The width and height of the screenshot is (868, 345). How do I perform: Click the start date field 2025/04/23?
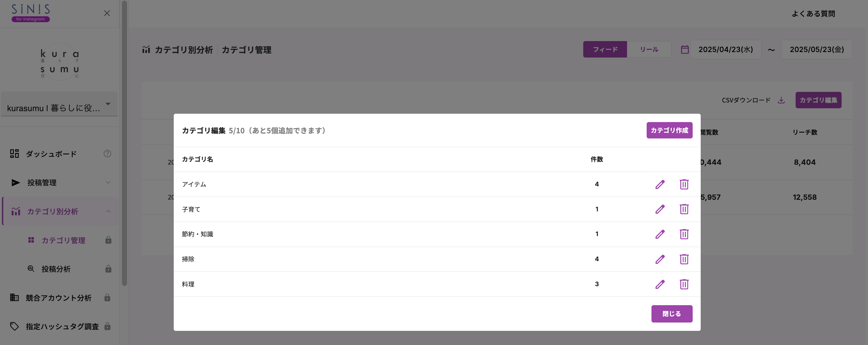(725, 49)
